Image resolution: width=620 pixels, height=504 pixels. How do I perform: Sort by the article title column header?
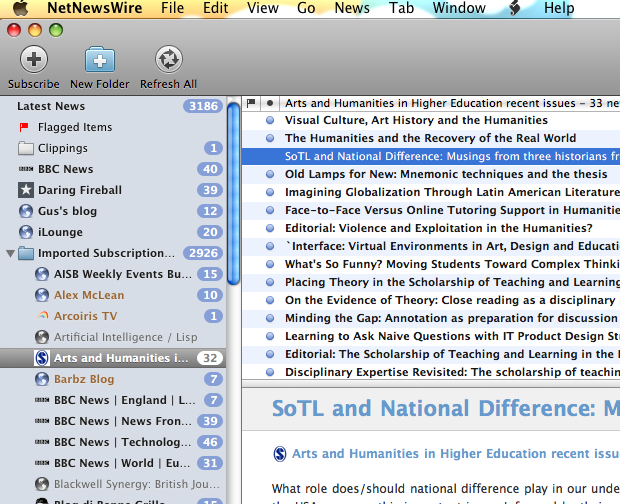pyautogui.click(x=450, y=103)
